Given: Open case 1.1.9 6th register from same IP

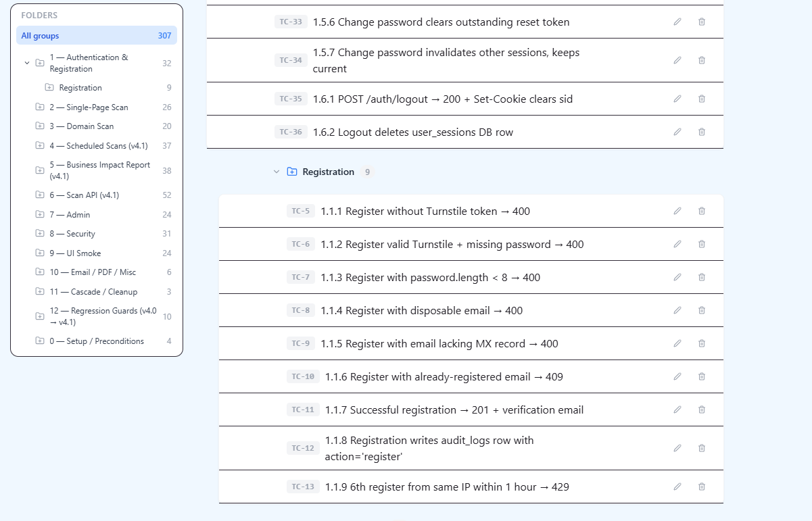Looking at the screenshot, I should pos(447,487).
